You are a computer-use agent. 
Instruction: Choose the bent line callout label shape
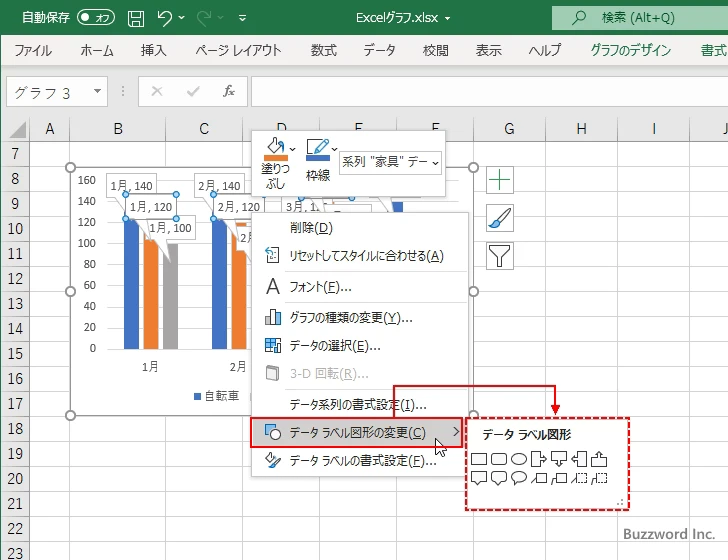coord(559,478)
